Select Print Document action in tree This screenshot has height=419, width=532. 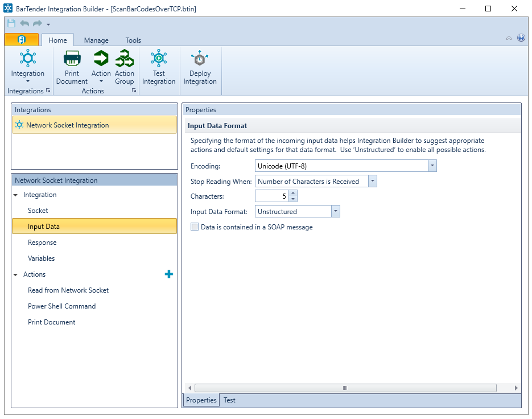(x=94, y=322)
